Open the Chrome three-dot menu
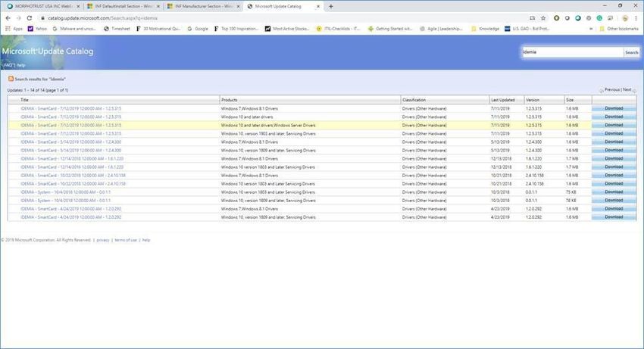This screenshot has height=349, width=644. coord(636,18)
